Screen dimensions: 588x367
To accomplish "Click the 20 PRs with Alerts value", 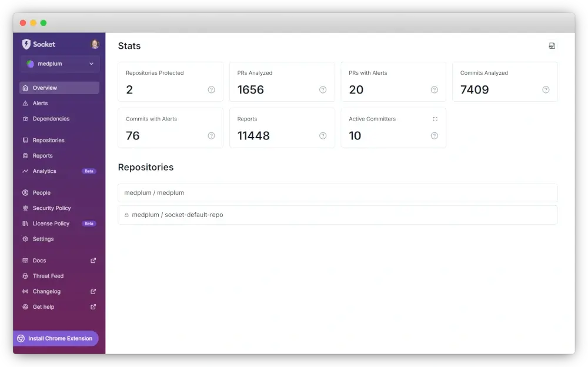I will coord(356,89).
